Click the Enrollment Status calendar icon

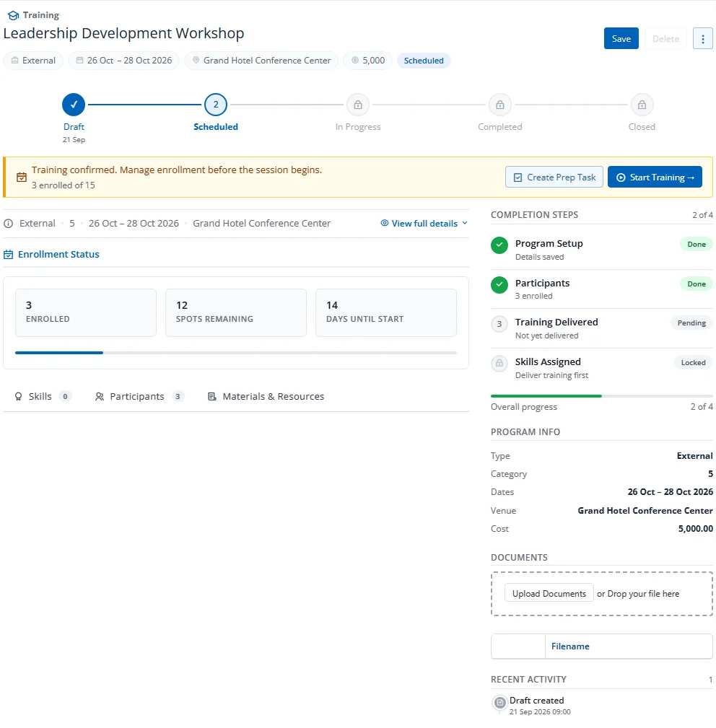(9, 255)
